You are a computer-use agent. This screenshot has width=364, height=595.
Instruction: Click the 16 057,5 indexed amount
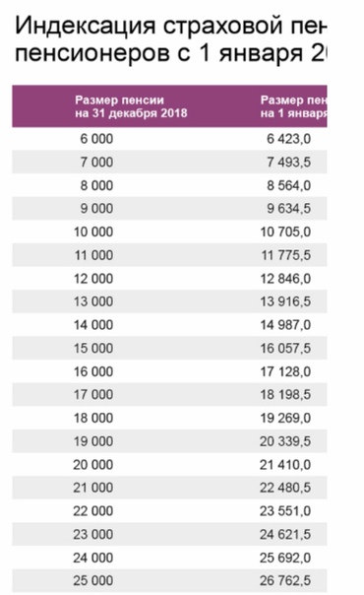click(285, 348)
